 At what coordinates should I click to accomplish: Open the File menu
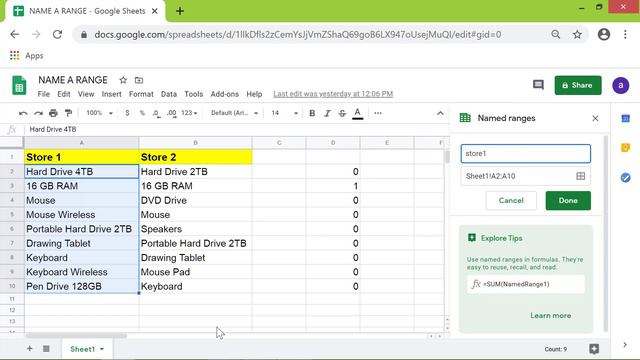[44, 94]
